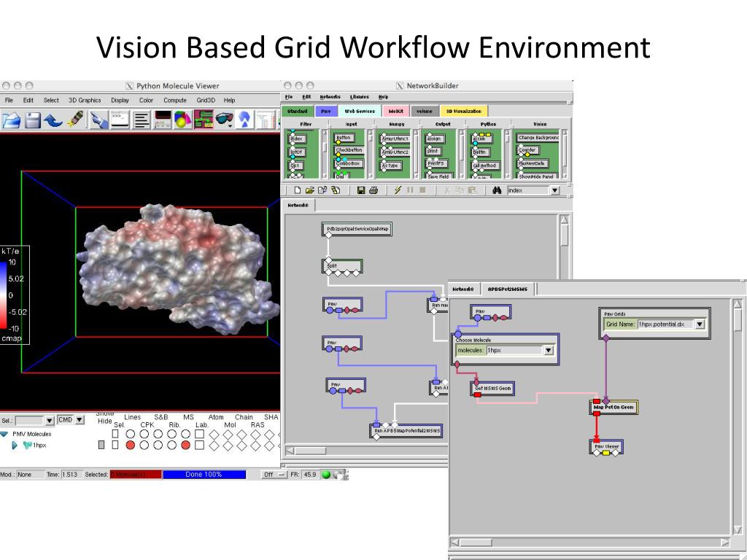The image size is (747, 560).
Task: Open the node search dropdown arrow in NetworkBuilder
Action: pos(554,190)
